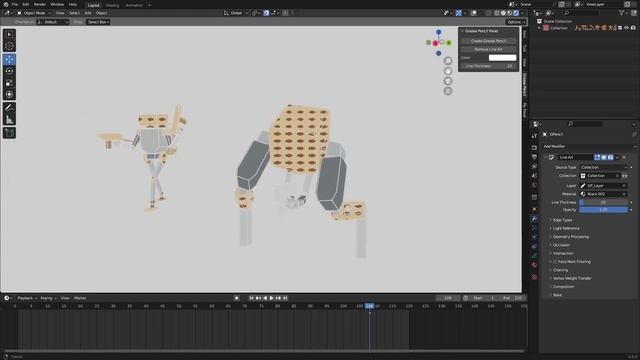Screen dimensions: 640x360
Task: Open the Object properties tab
Action: (x=534, y=209)
